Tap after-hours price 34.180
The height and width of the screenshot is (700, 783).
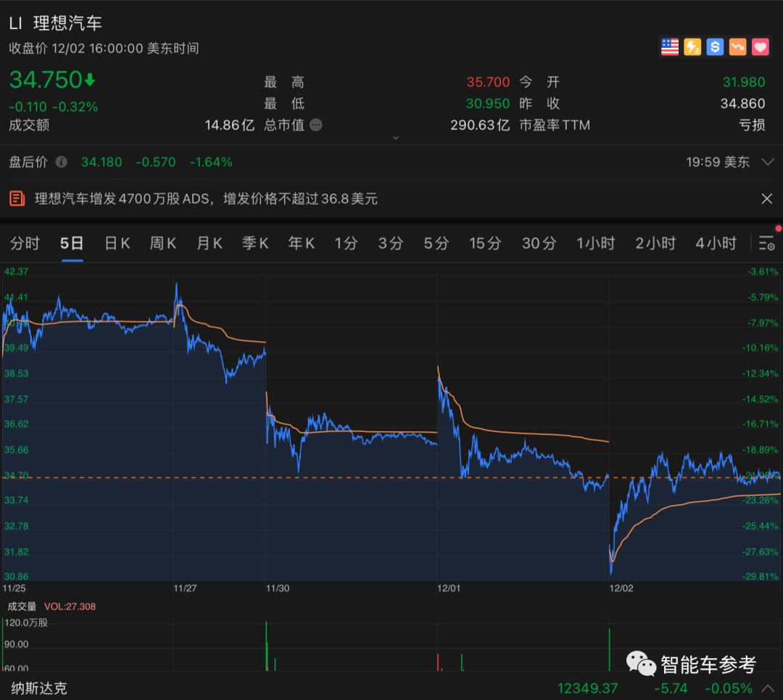(x=101, y=162)
